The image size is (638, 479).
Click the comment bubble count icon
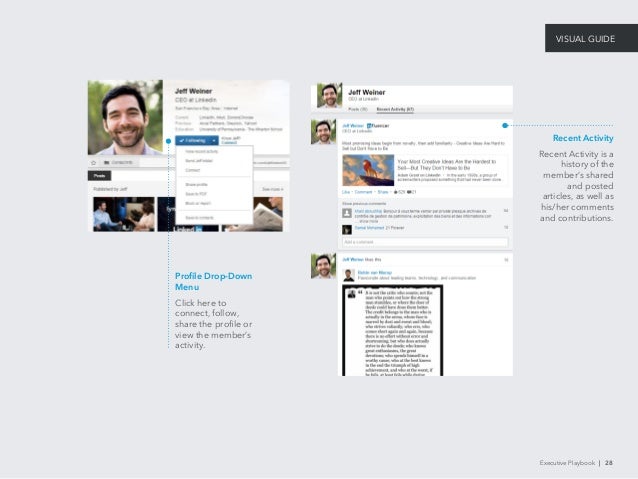click(x=409, y=192)
